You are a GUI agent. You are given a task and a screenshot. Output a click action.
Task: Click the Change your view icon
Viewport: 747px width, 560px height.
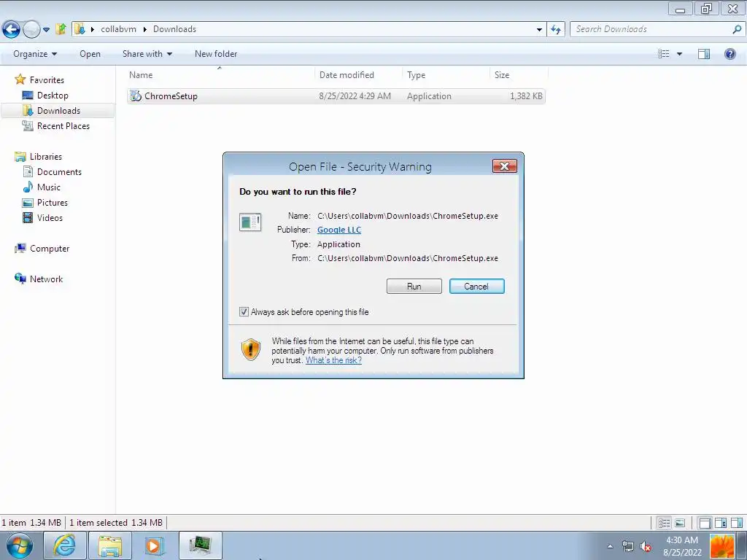pyautogui.click(x=664, y=54)
